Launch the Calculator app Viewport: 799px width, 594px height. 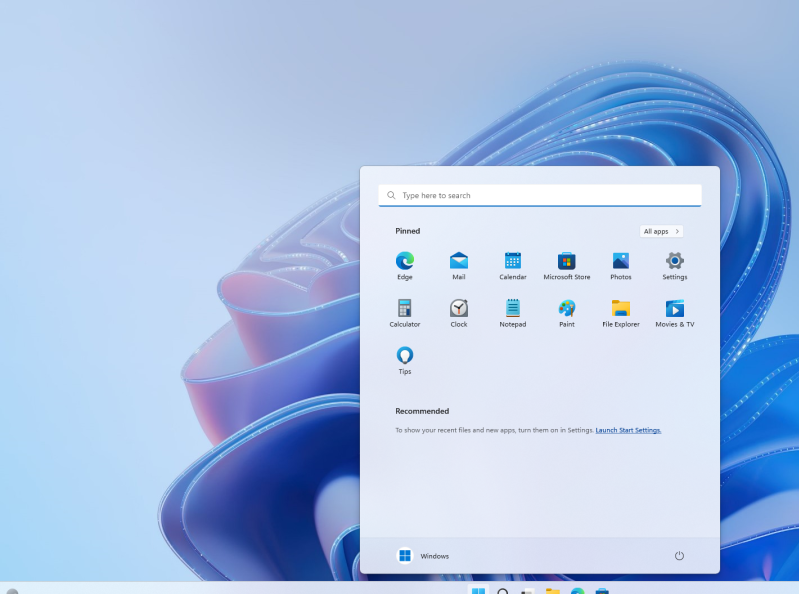[x=405, y=313]
